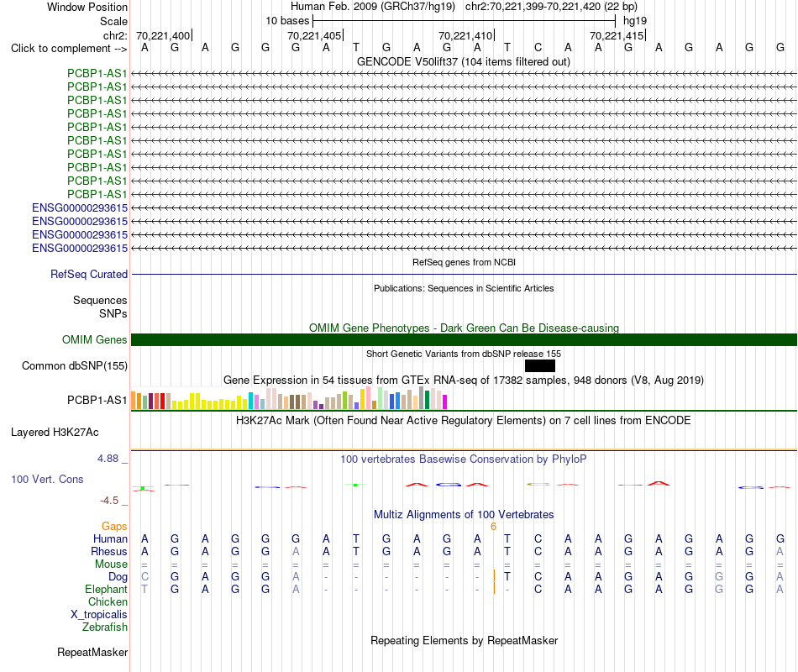Click the orange insertion bar in Dog row
Viewport: 798px width, 672px height.
[x=494, y=575]
